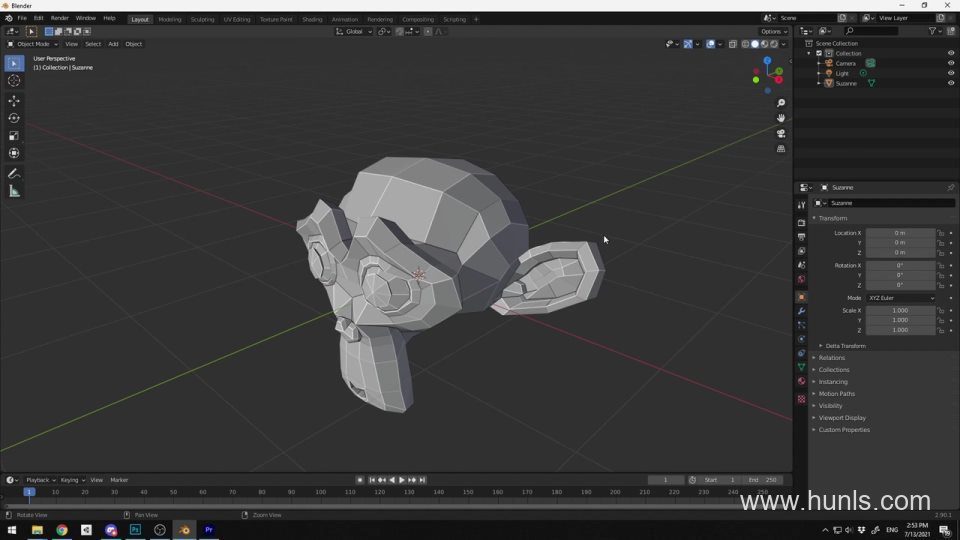This screenshot has height=540, width=960.
Task: Open the Texture properties tab
Action: pyautogui.click(x=801, y=399)
